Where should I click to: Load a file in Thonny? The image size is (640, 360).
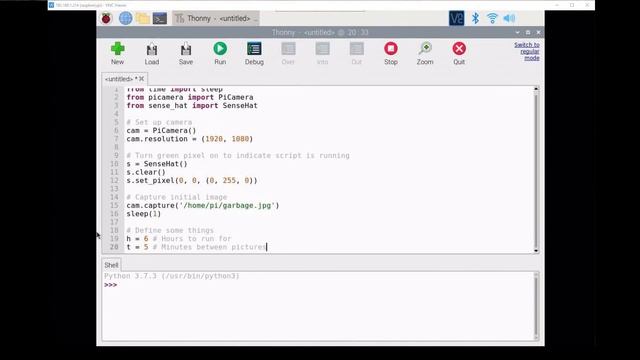(152, 53)
